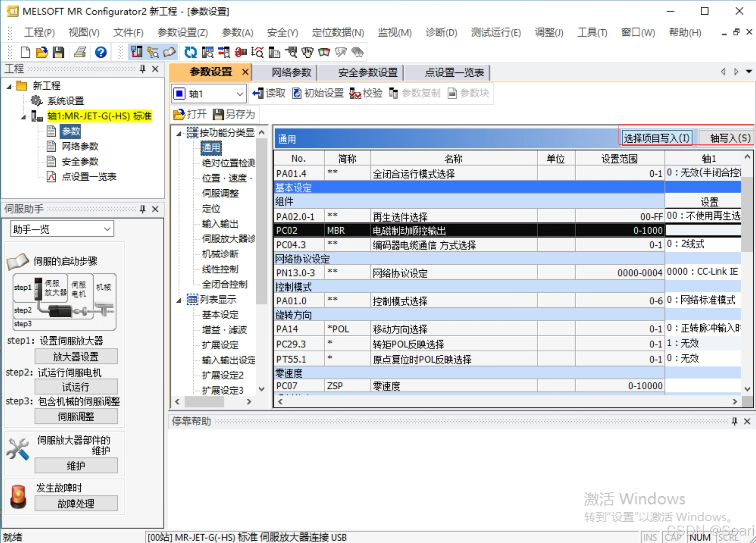The height and width of the screenshot is (543, 756).
Task: Click 放大器设置 button
Action: [76, 356]
